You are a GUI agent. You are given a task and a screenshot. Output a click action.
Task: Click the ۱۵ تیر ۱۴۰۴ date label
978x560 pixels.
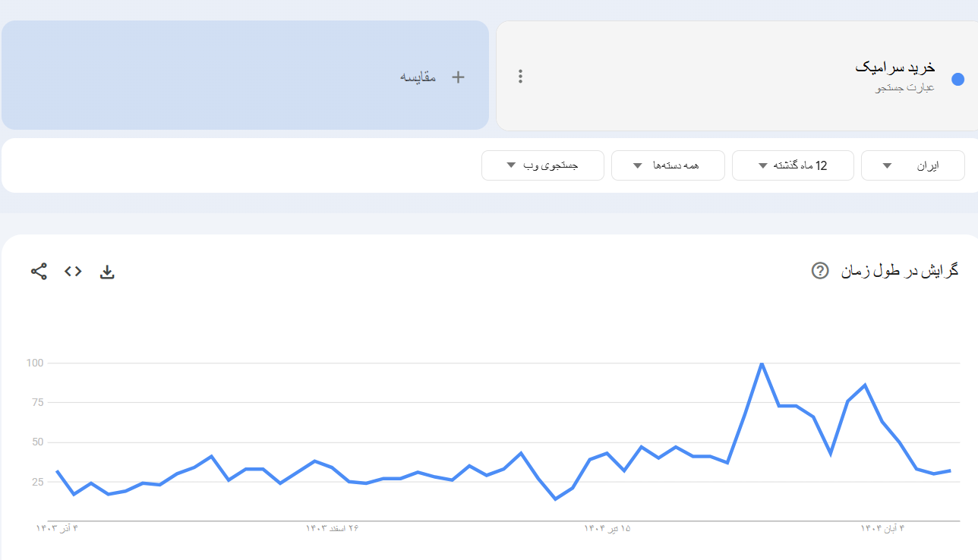(607, 527)
